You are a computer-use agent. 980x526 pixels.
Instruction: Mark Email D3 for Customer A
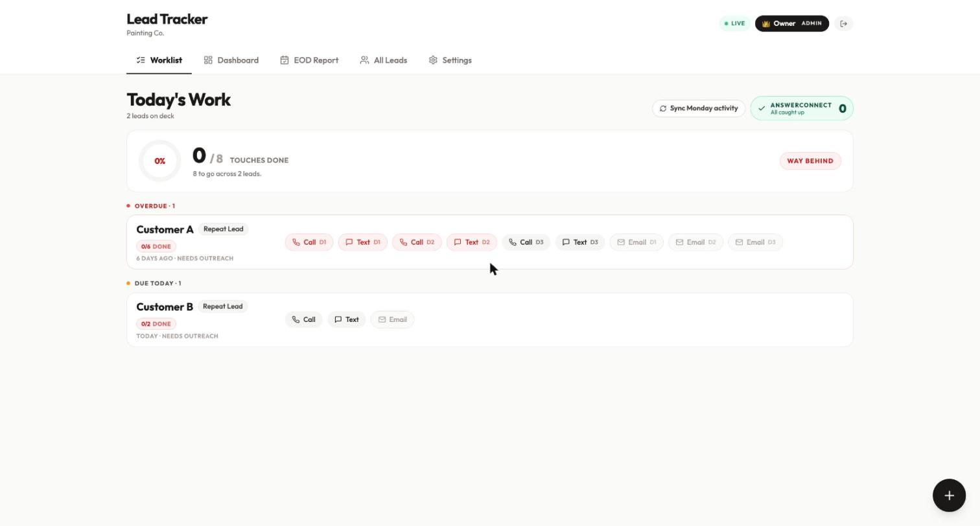pyautogui.click(x=756, y=242)
